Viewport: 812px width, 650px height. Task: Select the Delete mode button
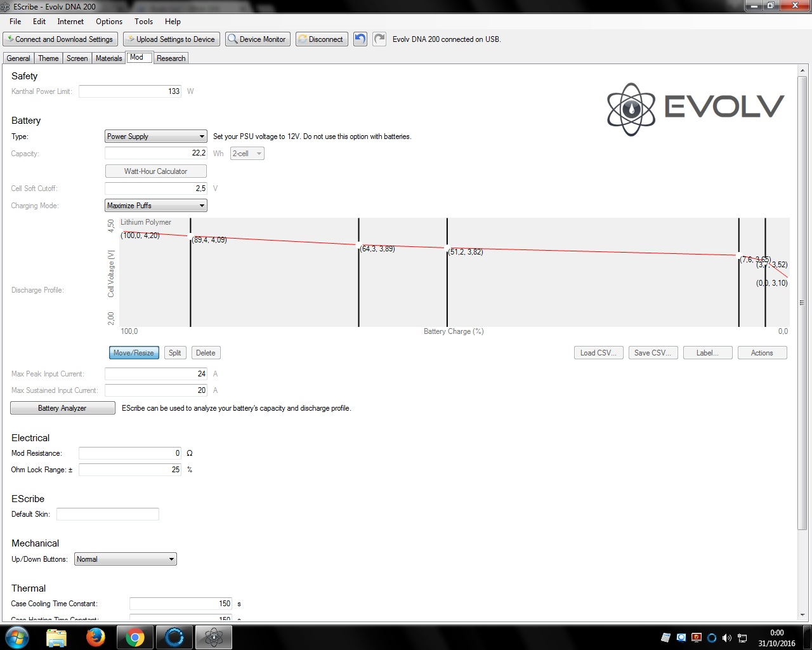[206, 353]
